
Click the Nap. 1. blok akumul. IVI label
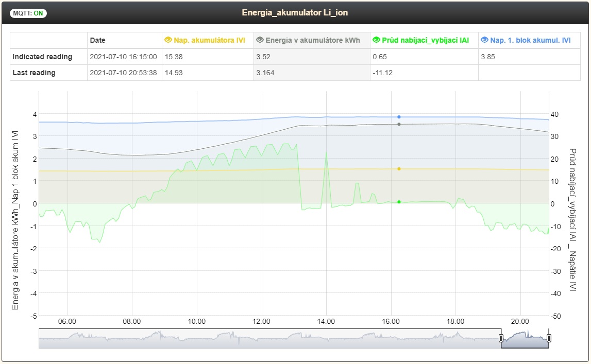tap(530, 40)
